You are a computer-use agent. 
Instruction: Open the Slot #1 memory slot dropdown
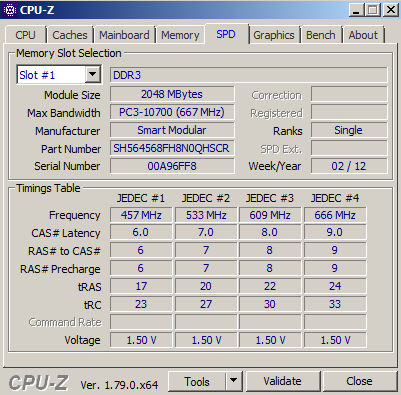(x=92, y=75)
